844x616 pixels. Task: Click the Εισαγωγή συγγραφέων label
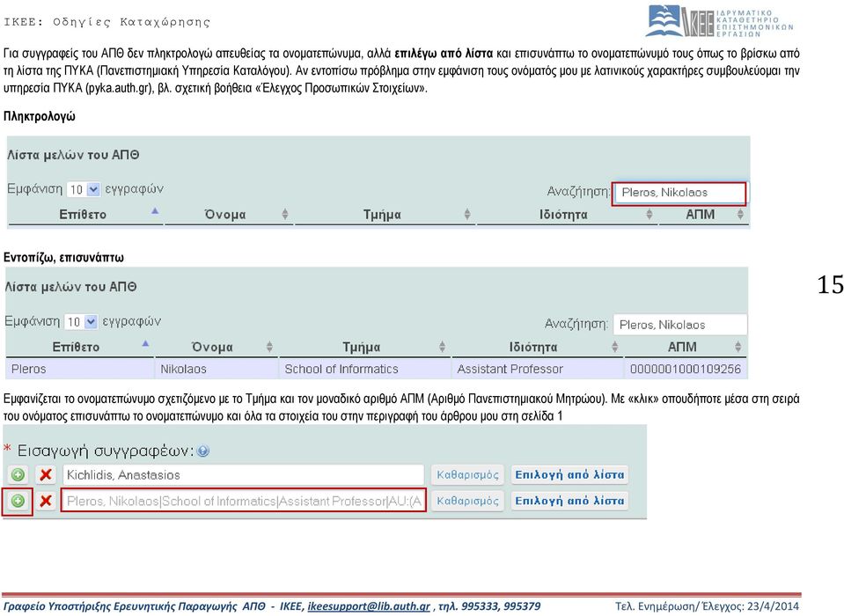(x=106, y=451)
